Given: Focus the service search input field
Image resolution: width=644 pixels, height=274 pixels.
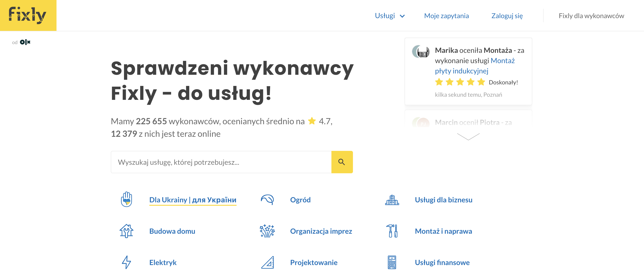Looking at the screenshot, I should pyautogui.click(x=221, y=162).
